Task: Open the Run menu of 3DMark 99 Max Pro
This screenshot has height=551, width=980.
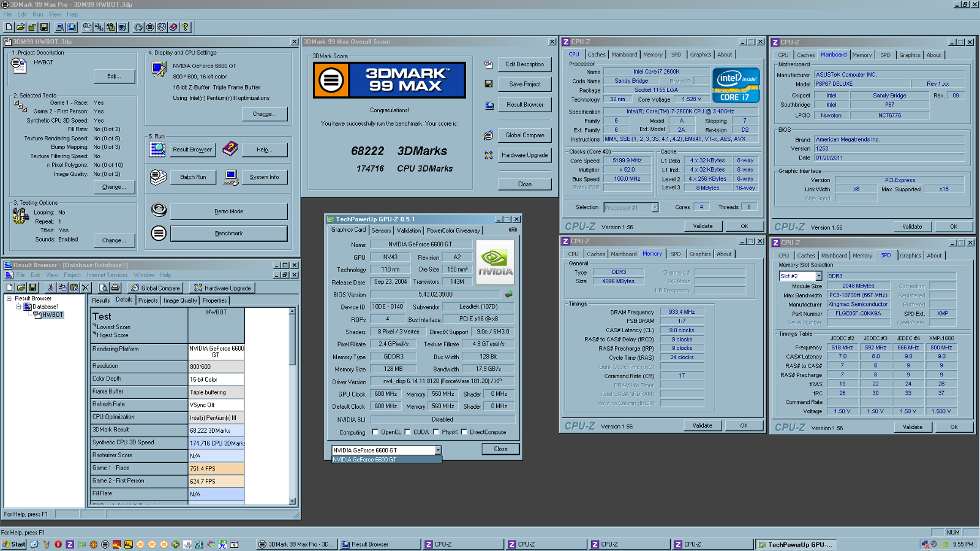Action: tap(38, 14)
